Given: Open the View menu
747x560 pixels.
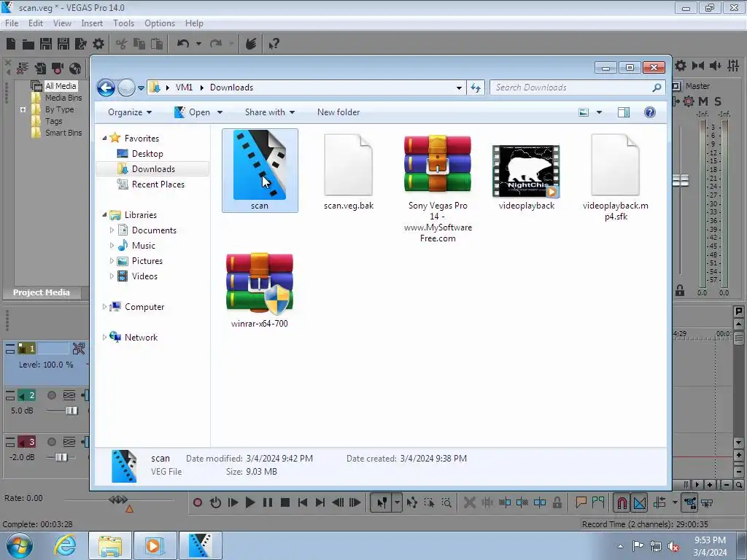Looking at the screenshot, I should click(62, 23).
